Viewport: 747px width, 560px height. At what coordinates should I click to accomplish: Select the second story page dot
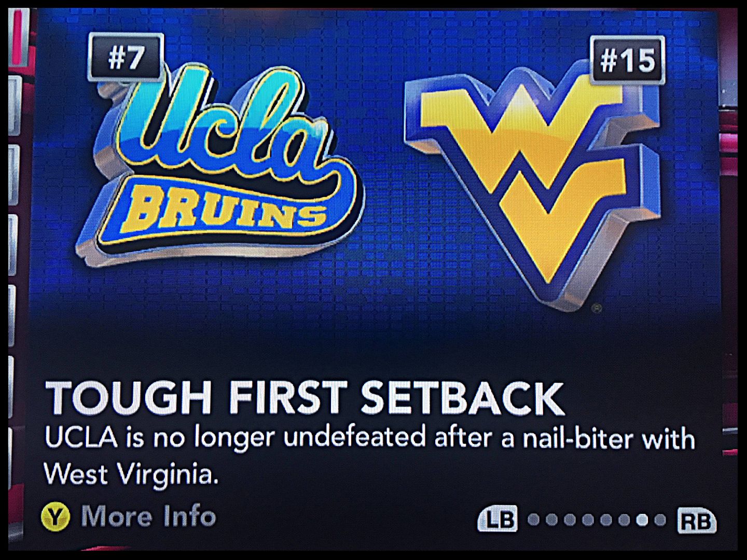point(551,520)
